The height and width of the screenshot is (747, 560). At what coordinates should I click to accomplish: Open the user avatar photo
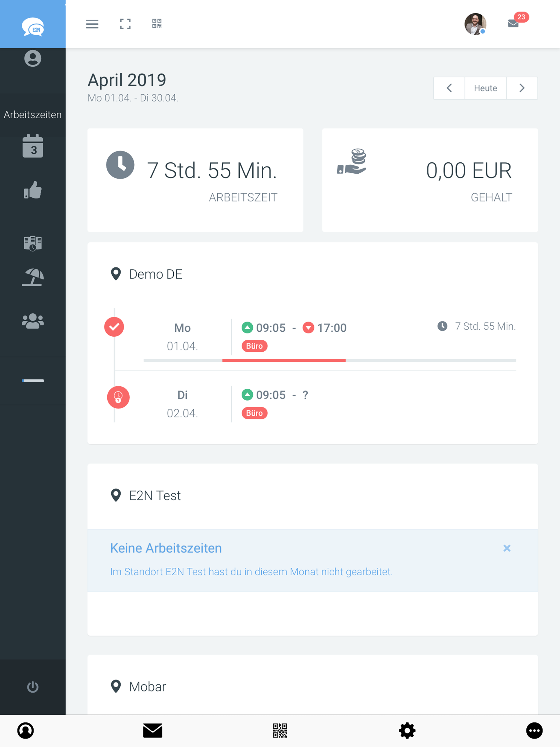pos(475,24)
